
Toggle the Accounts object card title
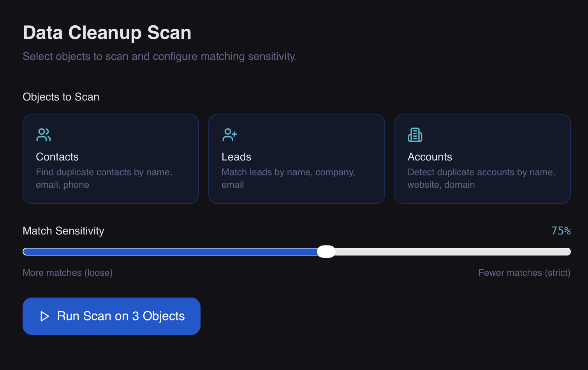click(x=430, y=157)
